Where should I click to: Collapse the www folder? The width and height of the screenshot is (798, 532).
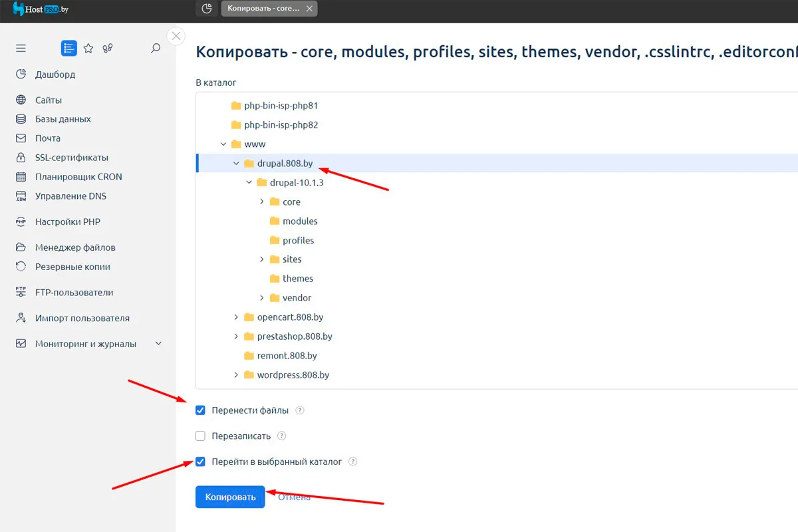[x=223, y=144]
